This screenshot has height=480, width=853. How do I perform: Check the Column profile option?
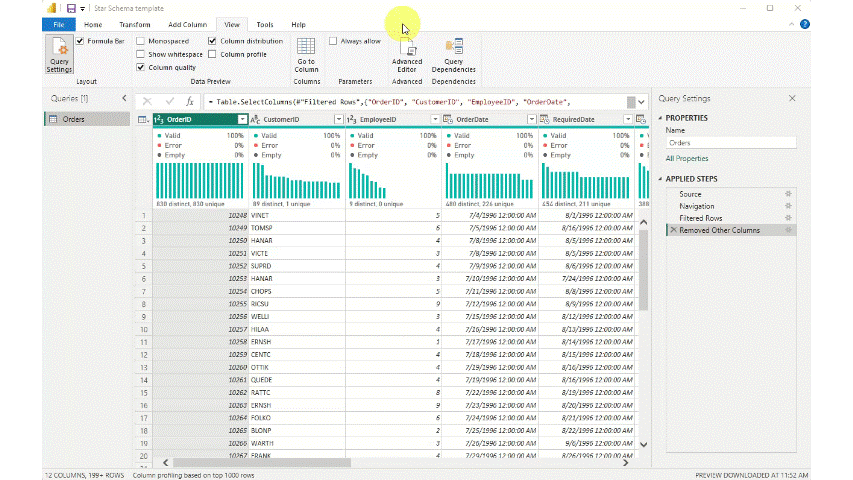pyautogui.click(x=212, y=54)
